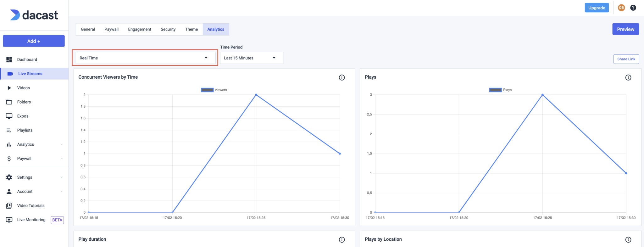Image resolution: width=644 pixels, height=247 pixels.
Task: Expand the Analytics sidebar submenu
Action: [62, 144]
